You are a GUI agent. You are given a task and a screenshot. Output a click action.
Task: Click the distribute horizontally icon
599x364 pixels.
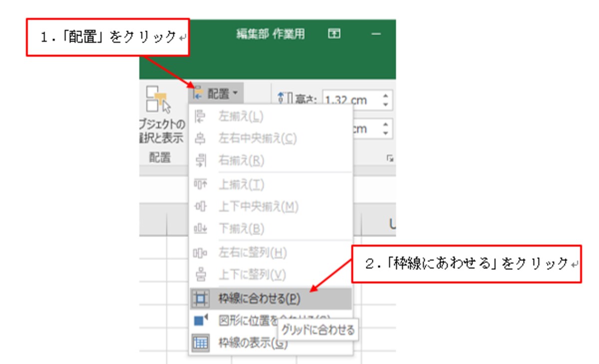point(200,253)
